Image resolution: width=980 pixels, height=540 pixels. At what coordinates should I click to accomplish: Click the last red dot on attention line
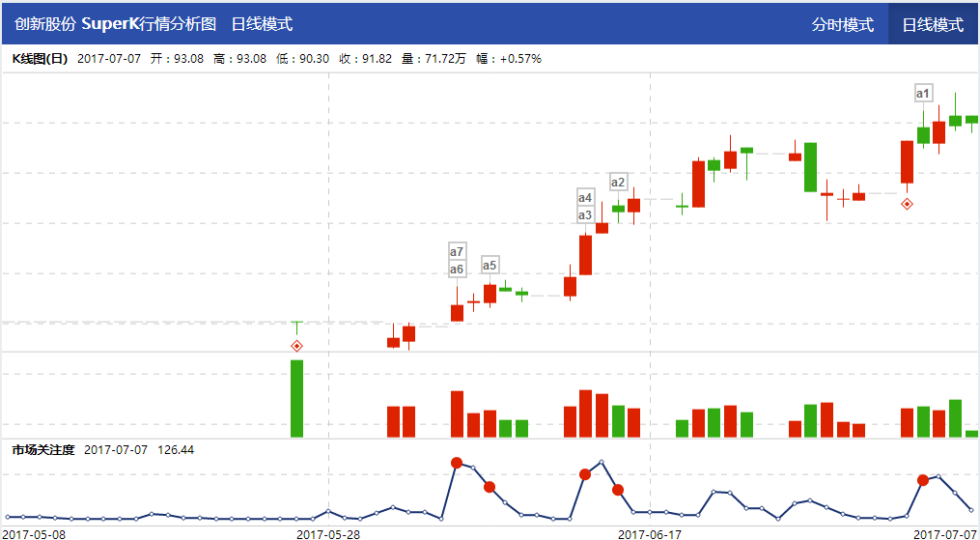click(x=923, y=480)
